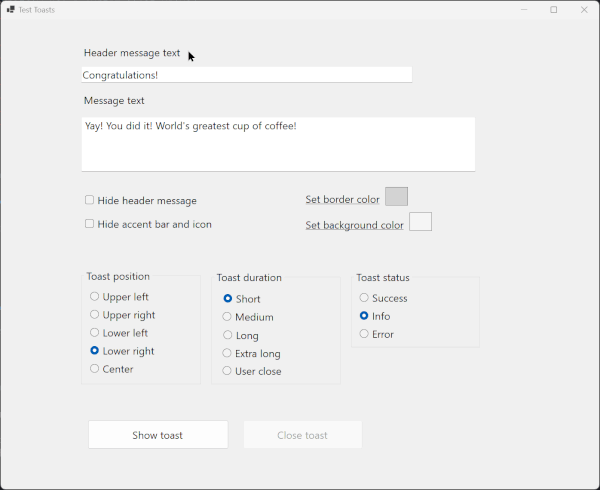Select Lower left toast position
Screen dimensions: 600x490
(x=95, y=333)
